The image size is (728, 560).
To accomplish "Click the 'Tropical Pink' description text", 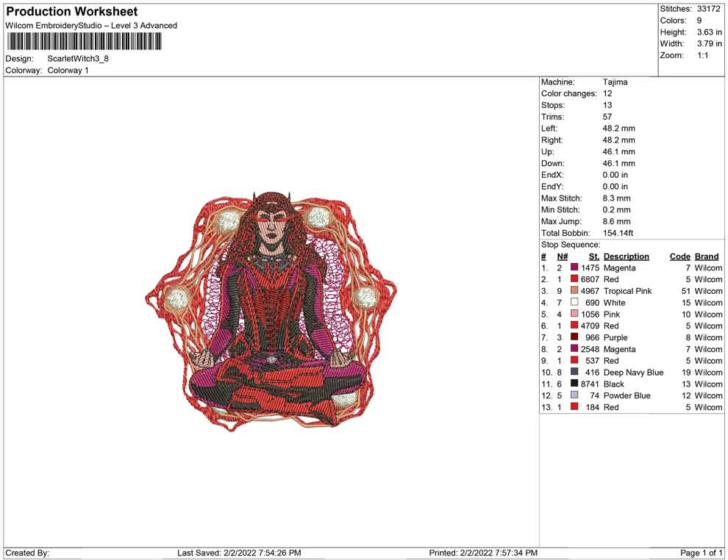I will [628, 291].
